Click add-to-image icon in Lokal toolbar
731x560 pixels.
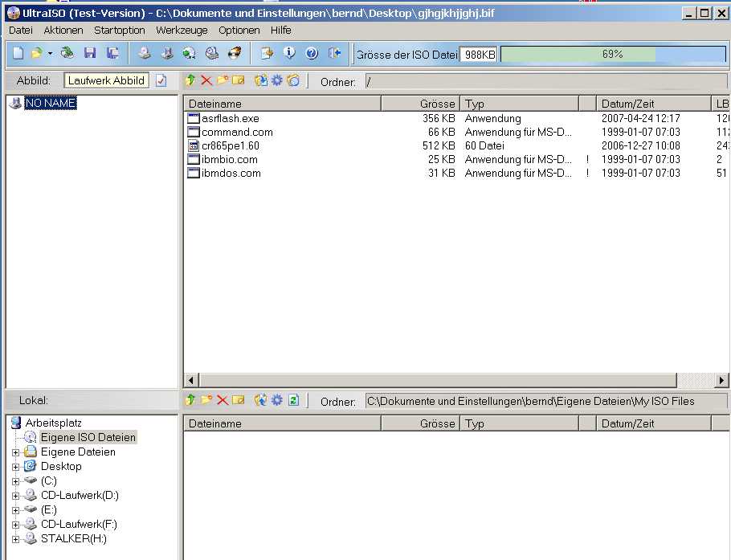(x=261, y=400)
